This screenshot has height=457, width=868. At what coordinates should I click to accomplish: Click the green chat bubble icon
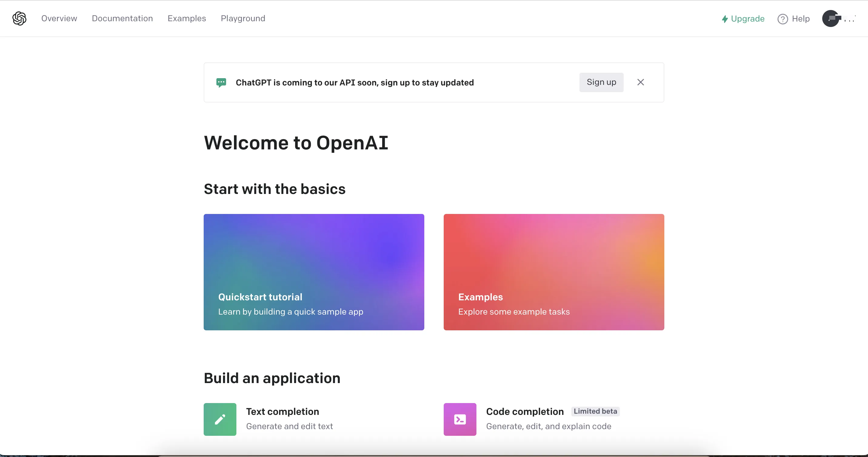pyautogui.click(x=221, y=82)
